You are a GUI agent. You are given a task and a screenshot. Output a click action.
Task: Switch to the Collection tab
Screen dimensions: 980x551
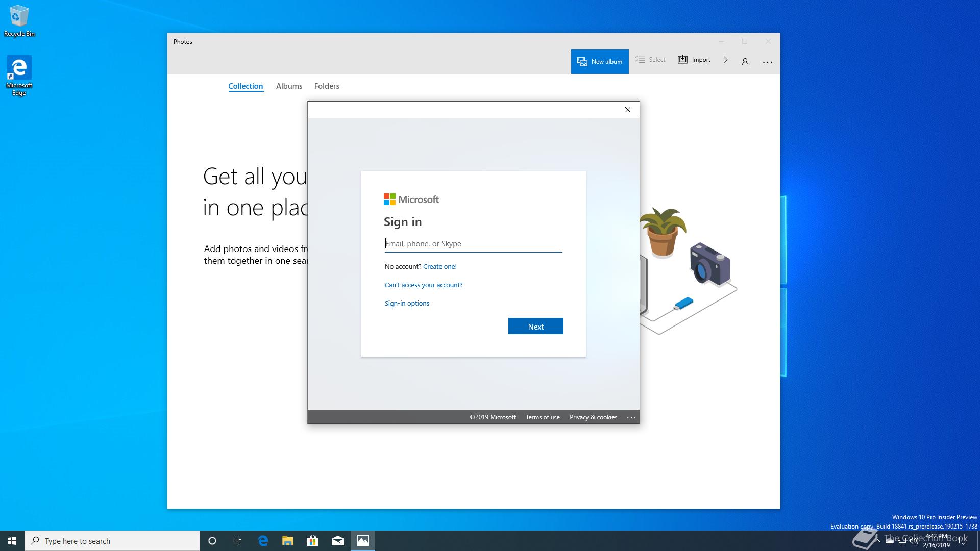246,86
